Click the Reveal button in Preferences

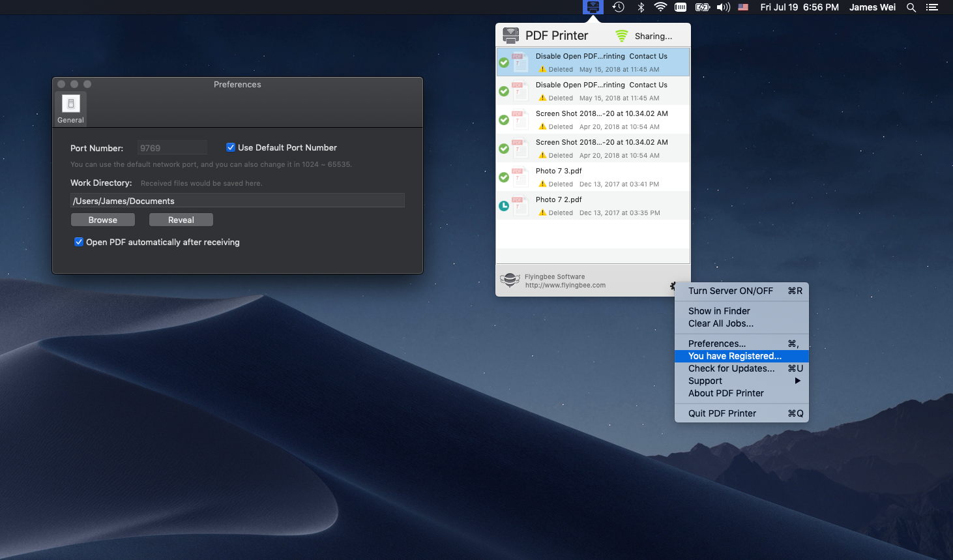click(181, 220)
